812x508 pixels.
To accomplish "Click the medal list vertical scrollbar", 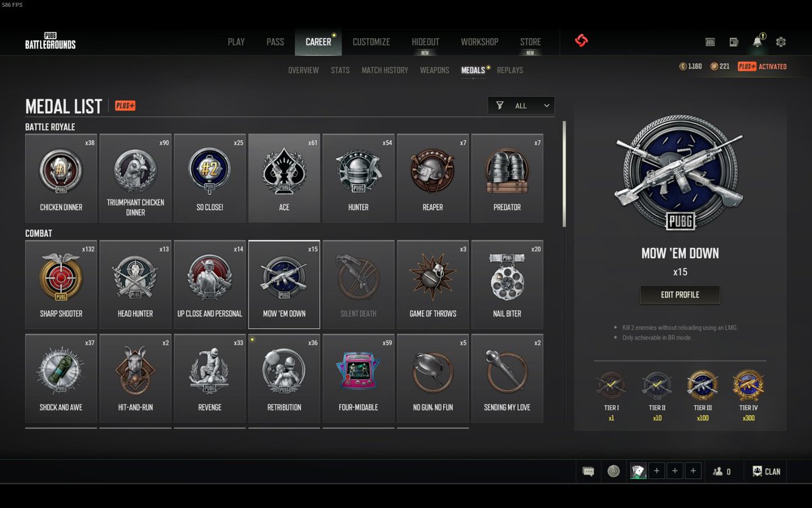I will tap(564, 173).
